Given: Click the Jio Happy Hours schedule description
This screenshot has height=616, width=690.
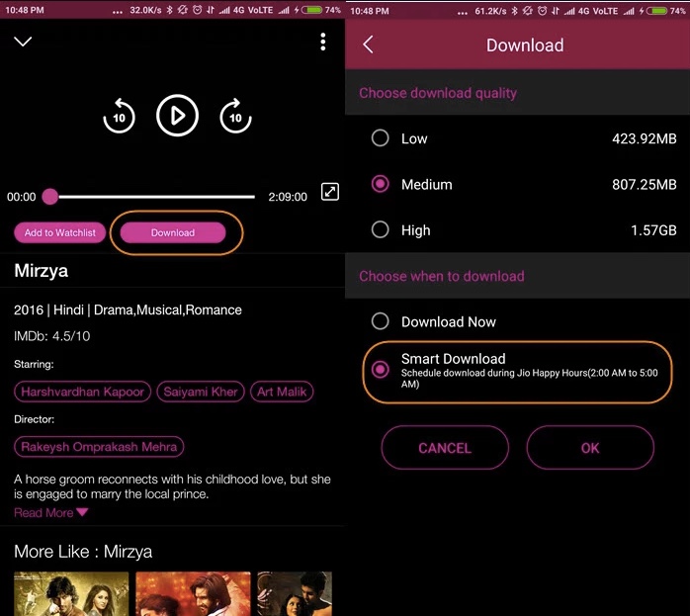Looking at the screenshot, I should [530, 379].
